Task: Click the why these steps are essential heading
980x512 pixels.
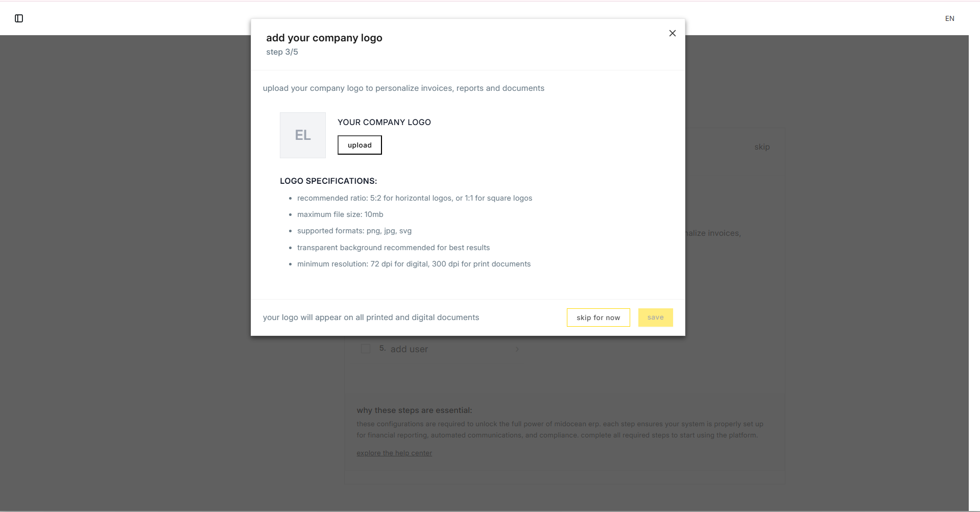Action: [x=414, y=410]
